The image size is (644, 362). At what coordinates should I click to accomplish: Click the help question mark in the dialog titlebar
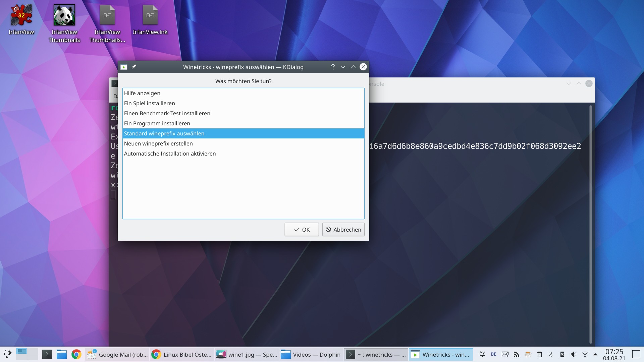pyautogui.click(x=333, y=67)
